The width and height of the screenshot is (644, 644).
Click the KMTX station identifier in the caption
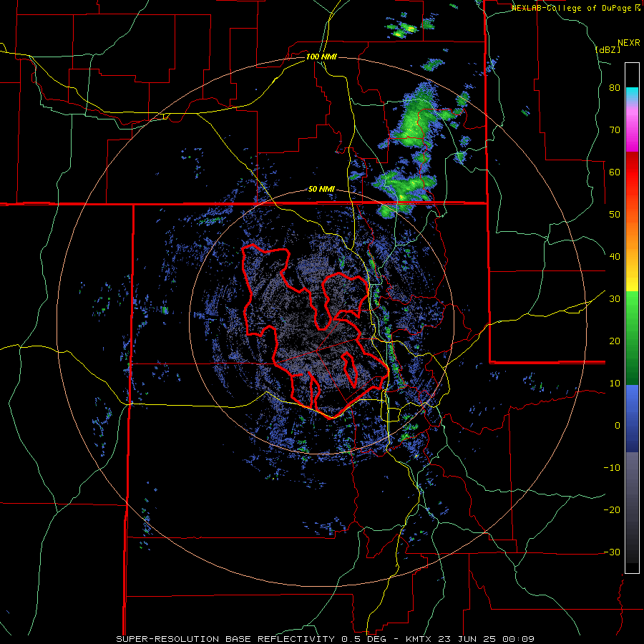tap(419, 639)
